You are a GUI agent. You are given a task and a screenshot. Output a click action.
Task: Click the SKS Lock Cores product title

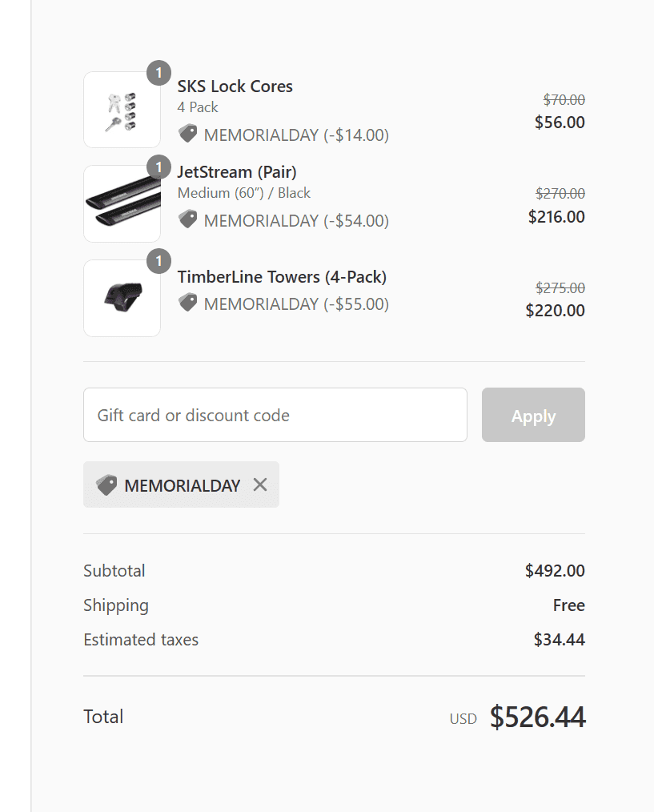click(x=235, y=86)
